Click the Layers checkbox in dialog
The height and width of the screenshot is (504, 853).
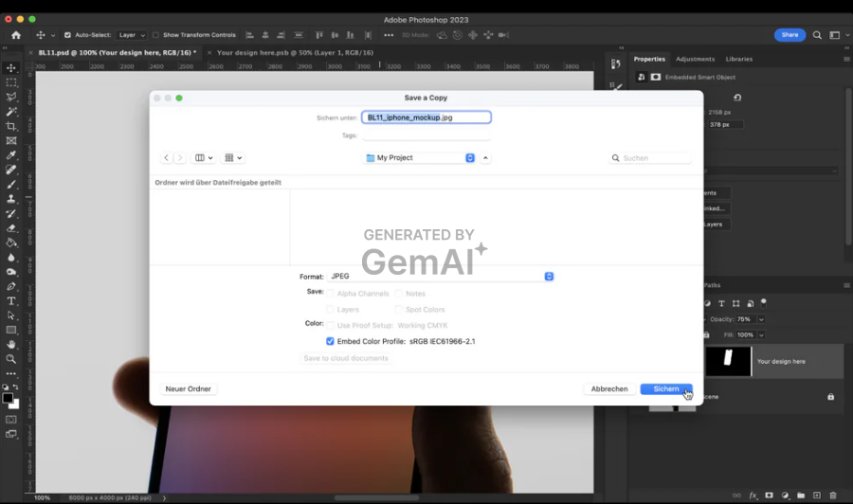click(x=330, y=310)
